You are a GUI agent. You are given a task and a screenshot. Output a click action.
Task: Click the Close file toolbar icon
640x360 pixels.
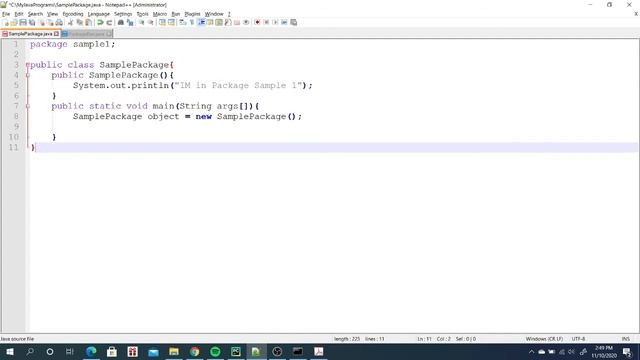point(41,22)
